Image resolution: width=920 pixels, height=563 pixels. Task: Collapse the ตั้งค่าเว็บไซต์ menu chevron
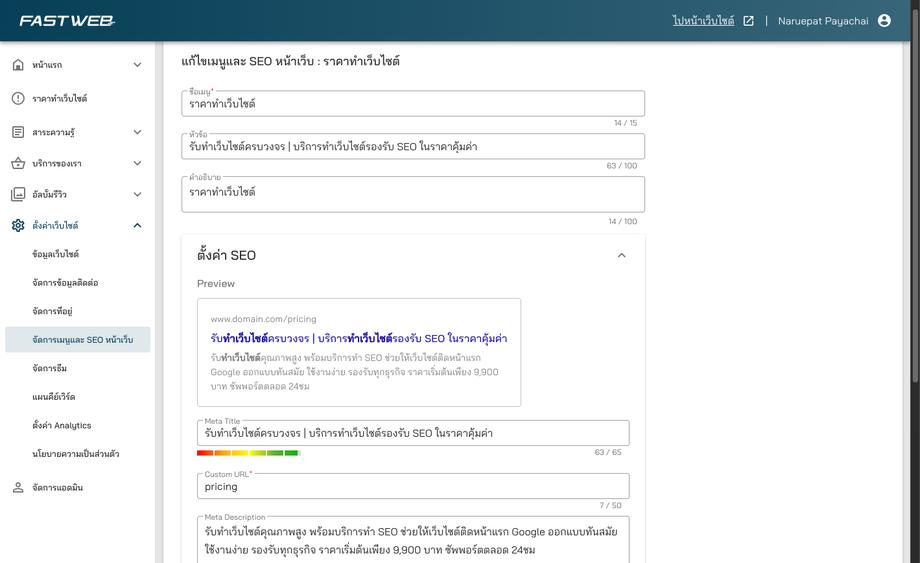pos(137,225)
